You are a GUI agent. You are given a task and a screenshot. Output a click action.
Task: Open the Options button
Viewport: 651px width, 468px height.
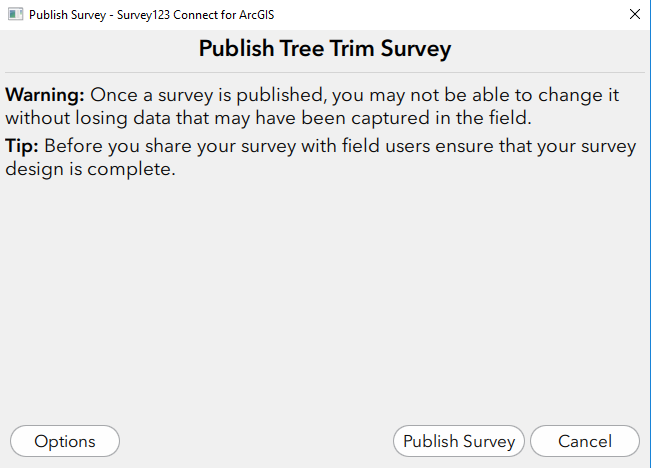click(x=65, y=441)
